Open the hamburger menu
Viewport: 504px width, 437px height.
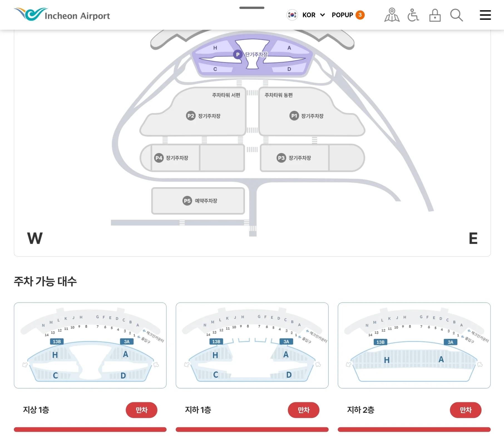485,15
